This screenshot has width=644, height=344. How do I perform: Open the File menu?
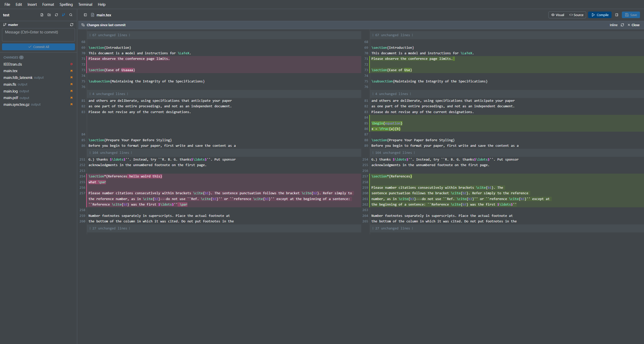[7, 4]
